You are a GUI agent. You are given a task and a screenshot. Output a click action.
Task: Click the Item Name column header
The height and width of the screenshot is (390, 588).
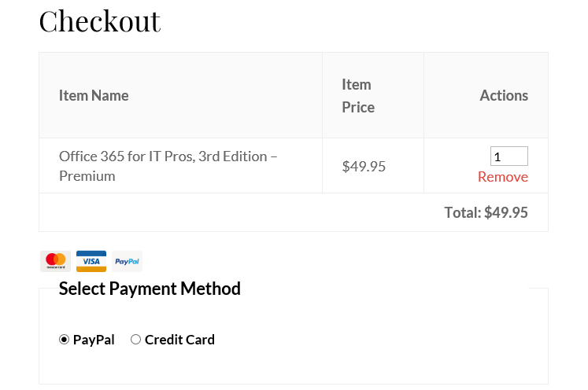[94, 95]
